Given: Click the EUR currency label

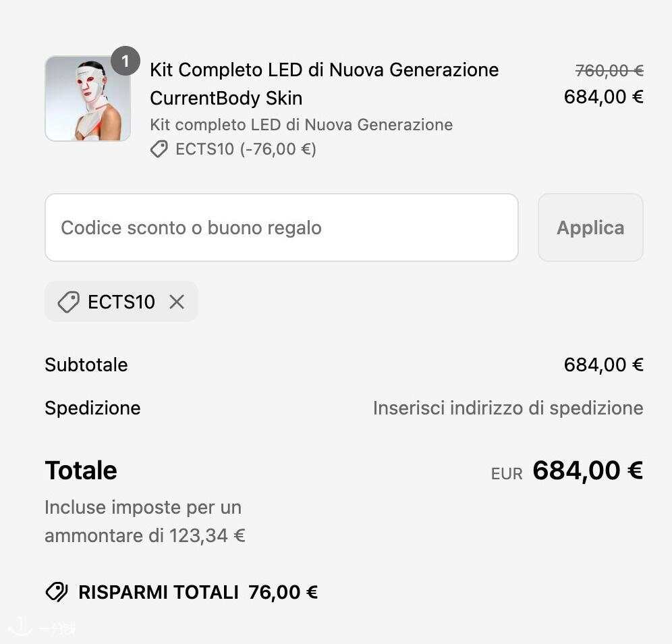Looking at the screenshot, I should click(507, 474).
